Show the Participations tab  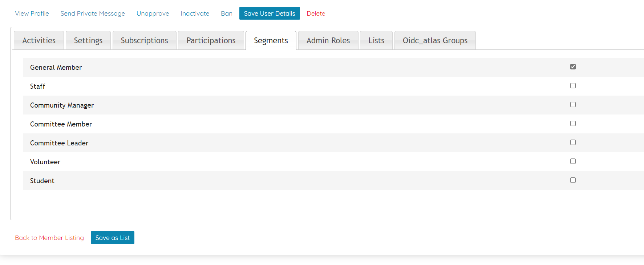pos(211,40)
